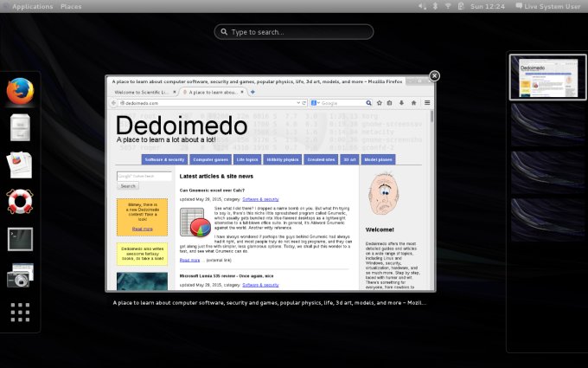Click the cartoon face image
Image resolution: width=588 pixels, height=368 pixels.
(383, 194)
